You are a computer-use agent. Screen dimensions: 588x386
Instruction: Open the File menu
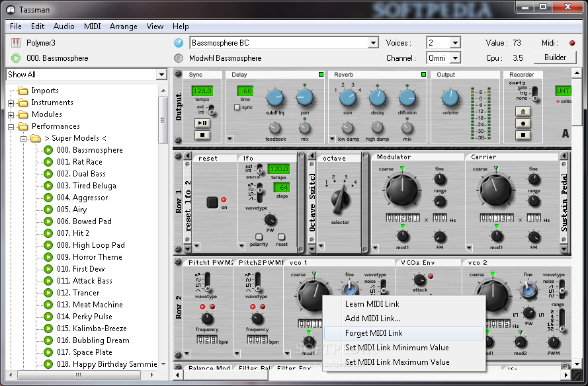point(16,26)
